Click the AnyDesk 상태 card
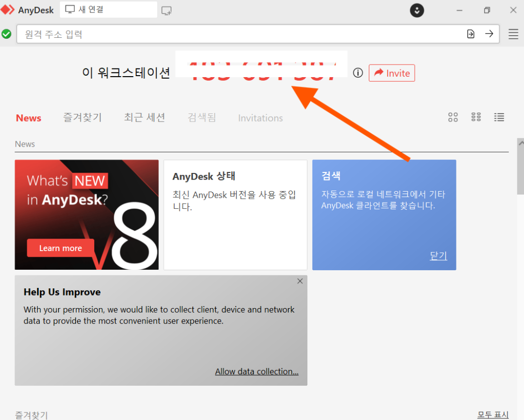524x420 pixels. pos(235,215)
